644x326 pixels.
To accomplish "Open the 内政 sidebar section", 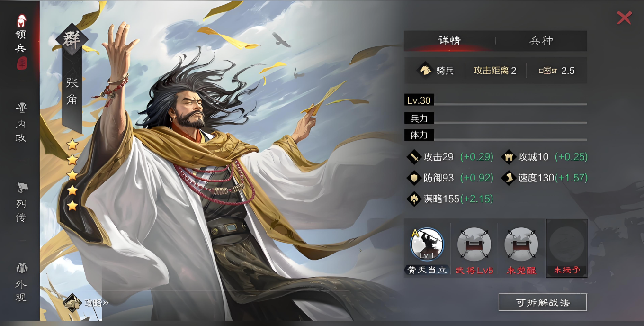I will click(x=21, y=123).
